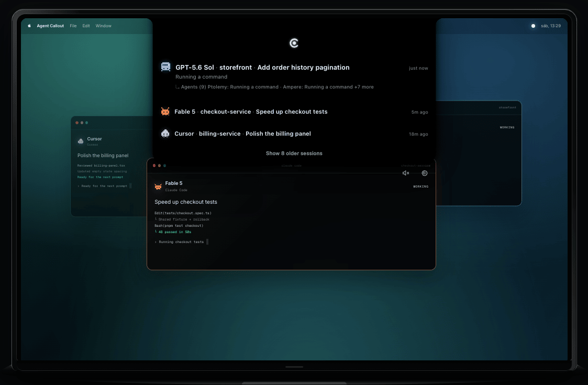Click the 'just now' timestamp
This screenshot has width=588, height=385.
418,68
